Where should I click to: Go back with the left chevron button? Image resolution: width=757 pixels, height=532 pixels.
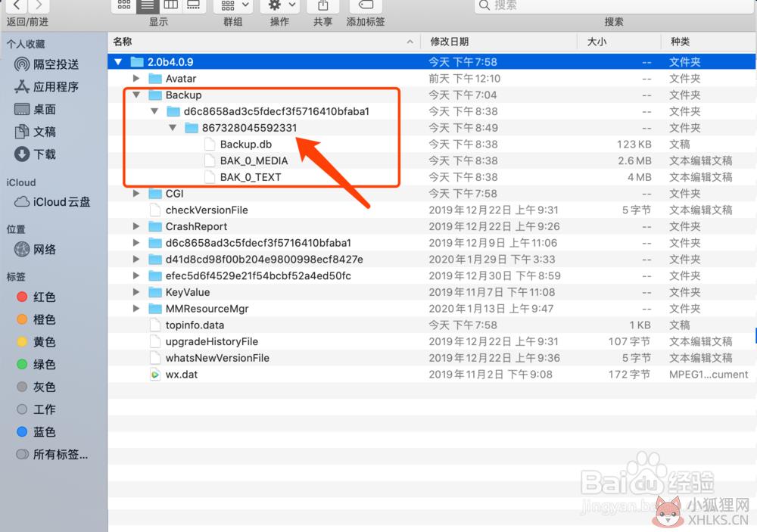[x=17, y=5]
